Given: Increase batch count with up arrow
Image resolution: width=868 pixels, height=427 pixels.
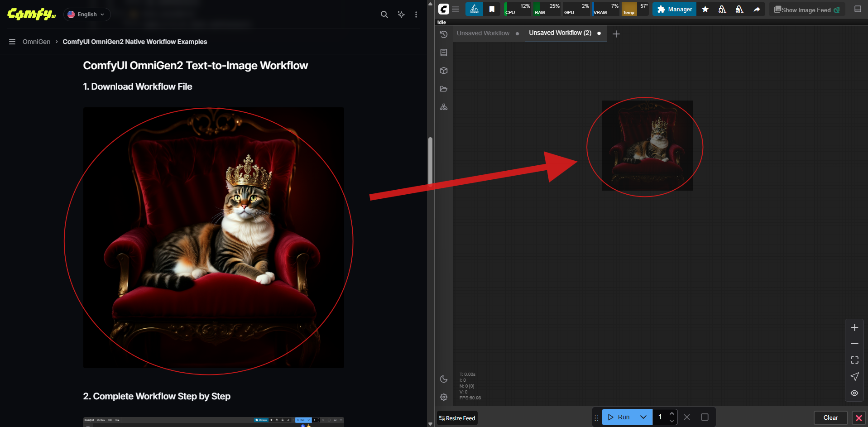Looking at the screenshot, I should coord(672,413).
